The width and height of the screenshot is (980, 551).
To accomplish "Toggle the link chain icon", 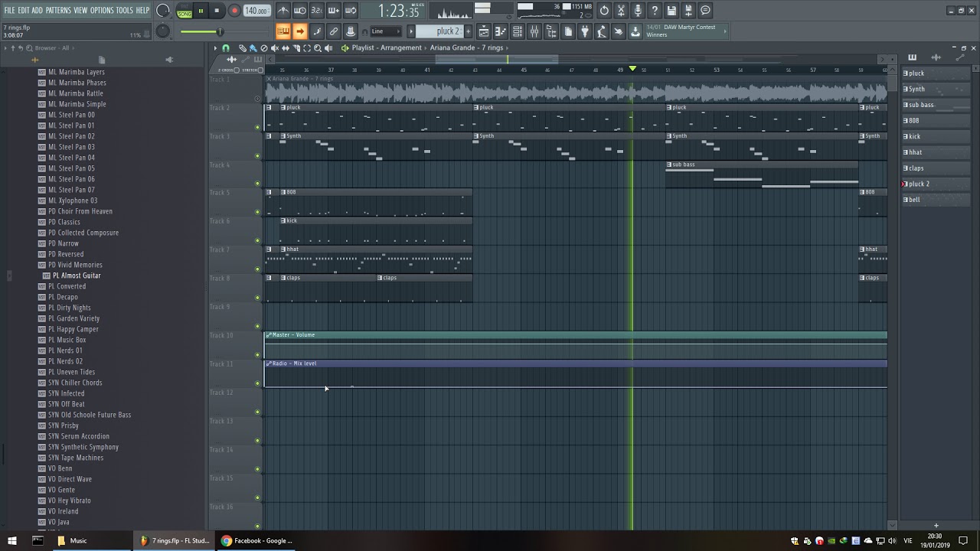I will coord(334,31).
